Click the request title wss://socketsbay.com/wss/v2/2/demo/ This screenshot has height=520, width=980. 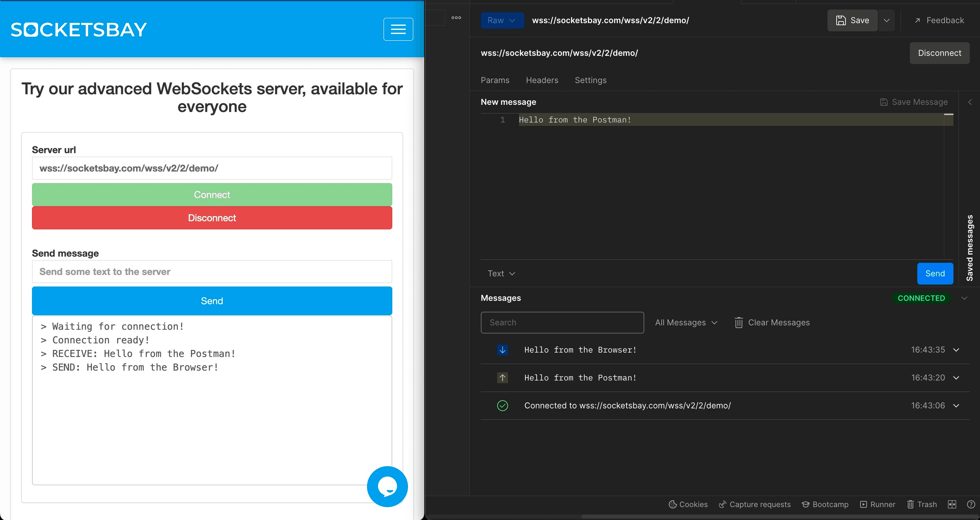610,20
